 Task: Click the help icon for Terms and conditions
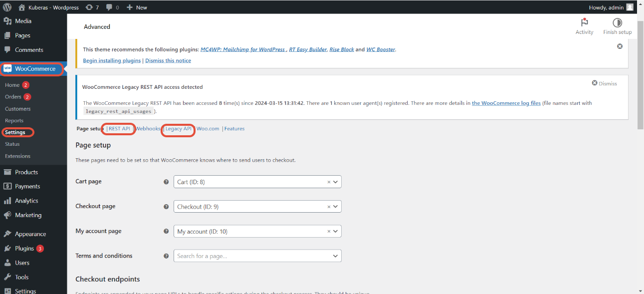[x=166, y=256]
